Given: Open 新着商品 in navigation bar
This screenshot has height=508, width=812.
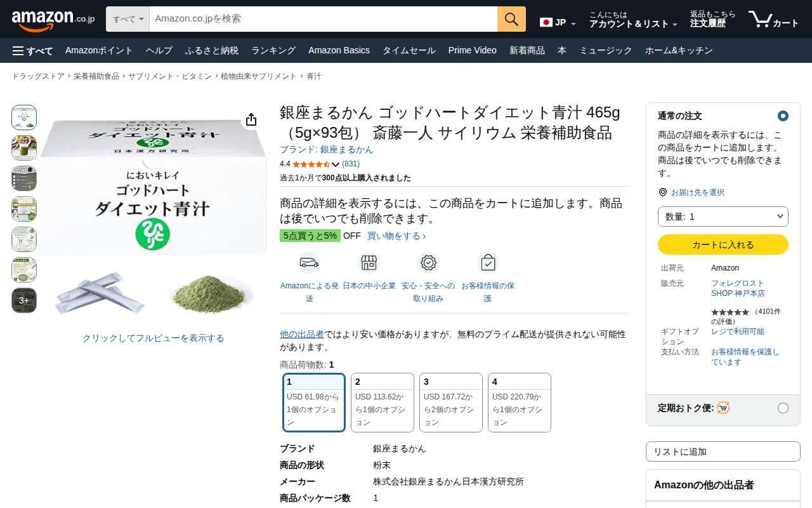Looking at the screenshot, I should coord(527,51).
